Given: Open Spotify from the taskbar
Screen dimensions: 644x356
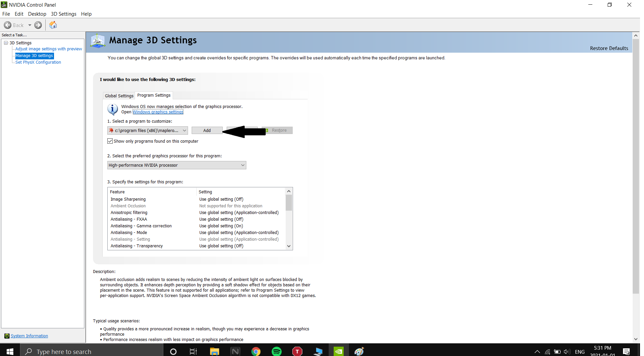Looking at the screenshot, I should tap(277, 351).
